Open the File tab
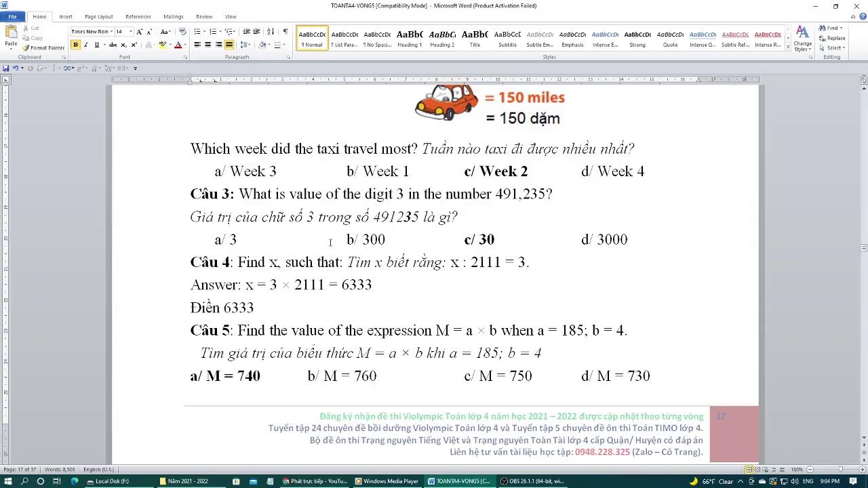Viewport: 868px width, 488px height. 12,16
